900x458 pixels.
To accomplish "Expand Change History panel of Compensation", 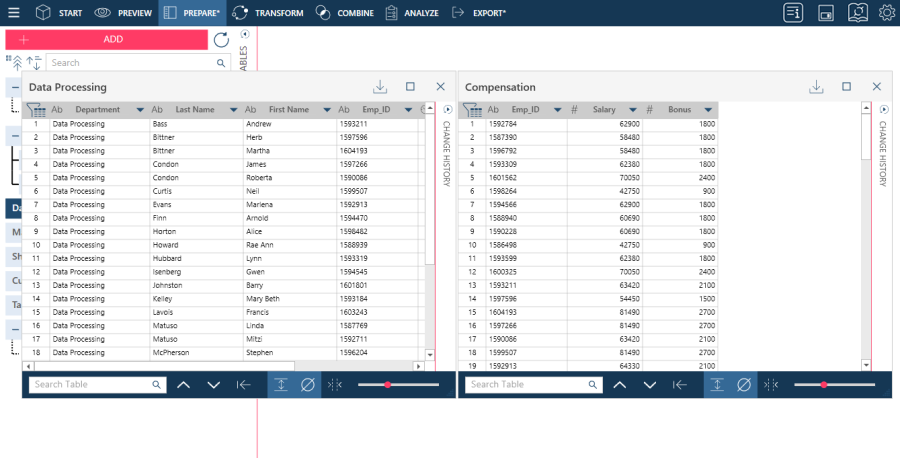I will [883, 109].
